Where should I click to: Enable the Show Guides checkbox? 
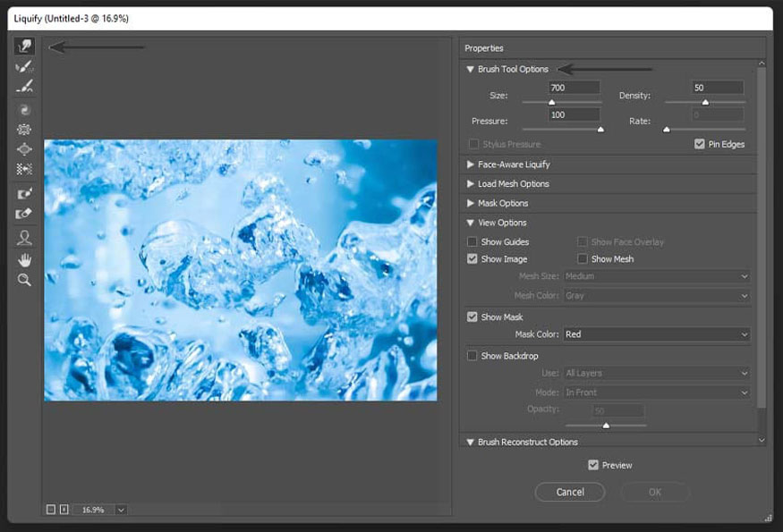coord(472,241)
